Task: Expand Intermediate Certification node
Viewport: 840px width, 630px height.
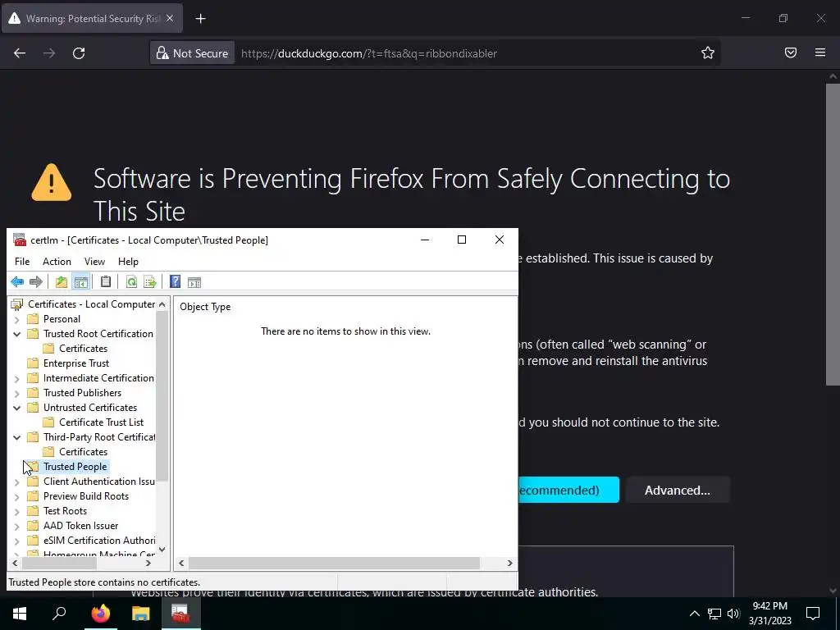Action: (x=16, y=378)
